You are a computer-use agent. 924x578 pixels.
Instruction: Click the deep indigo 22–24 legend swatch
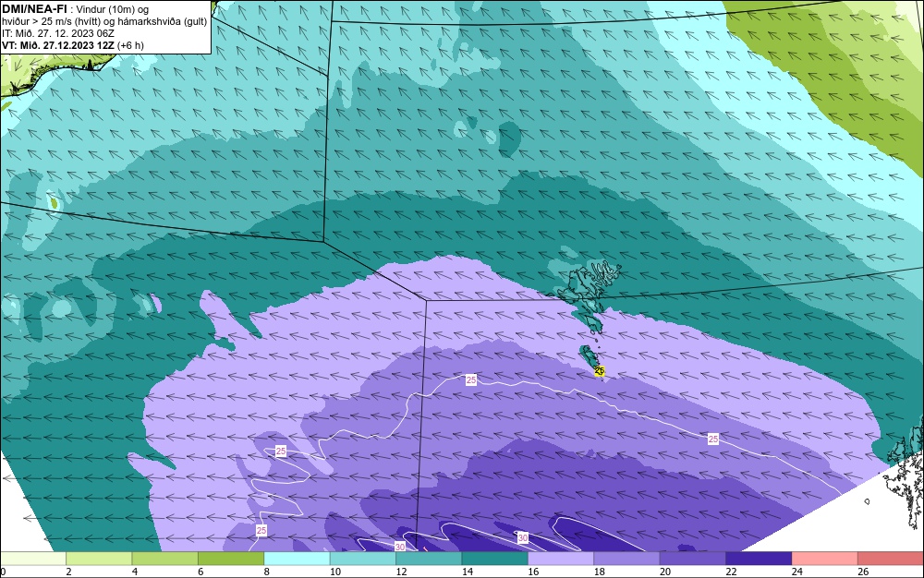(x=759, y=559)
